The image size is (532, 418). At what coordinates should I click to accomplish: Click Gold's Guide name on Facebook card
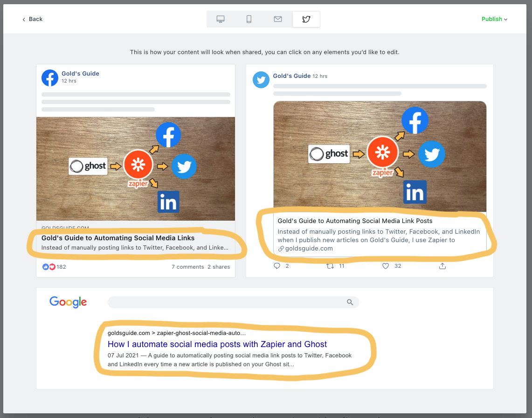click(x=80, y=73)
